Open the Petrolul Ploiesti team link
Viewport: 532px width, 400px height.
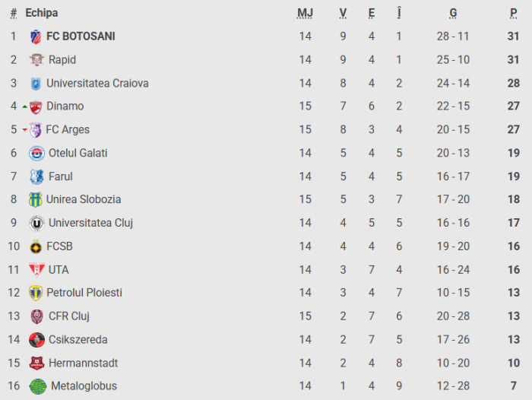click(84, 293)
